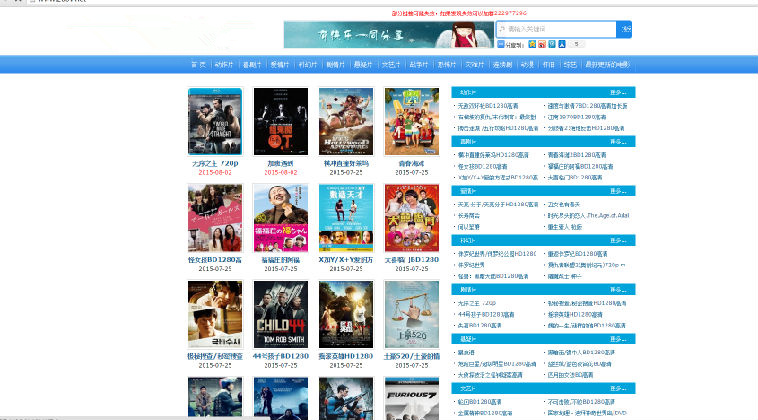758x420 pixels.
Task: Open 更多 in the third sidebar section
Action: click(618, 191)
